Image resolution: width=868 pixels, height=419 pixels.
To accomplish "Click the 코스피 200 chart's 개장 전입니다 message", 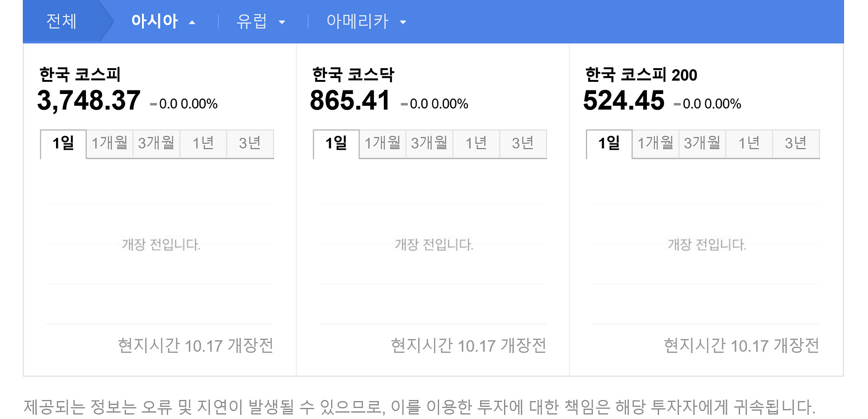I will pos(707,245).
